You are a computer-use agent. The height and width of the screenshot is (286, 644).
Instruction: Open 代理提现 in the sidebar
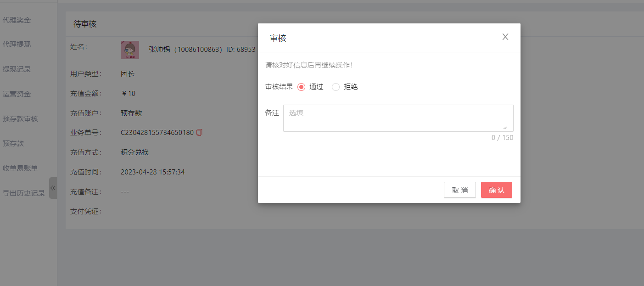(17, 45)
